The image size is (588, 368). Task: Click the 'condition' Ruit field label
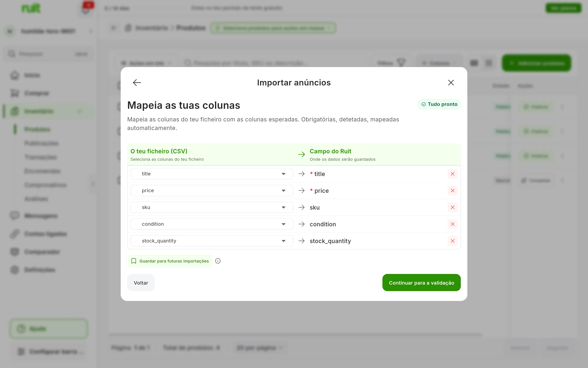coord(323,224)
